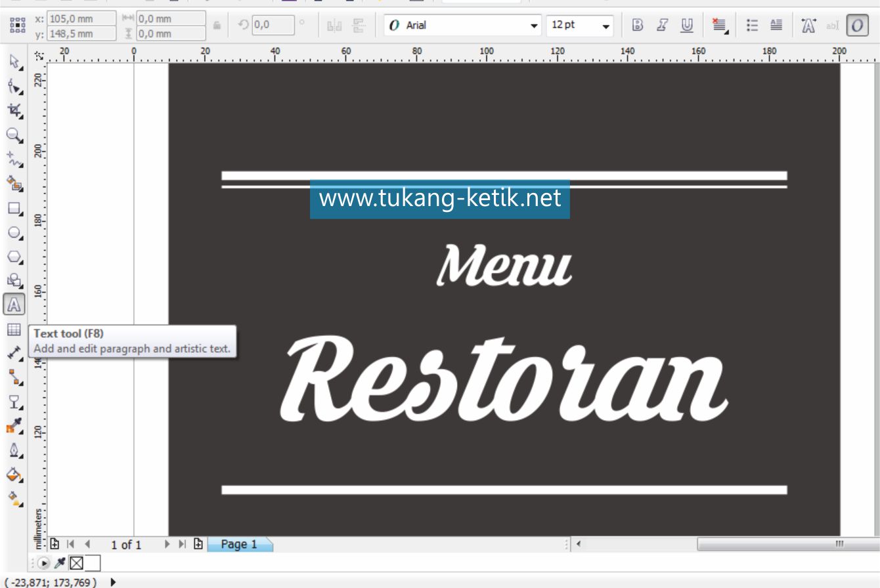The image size is (880, 588).
Task: Open the Arial font list dropdown
Action: click(x=534, y=26)
